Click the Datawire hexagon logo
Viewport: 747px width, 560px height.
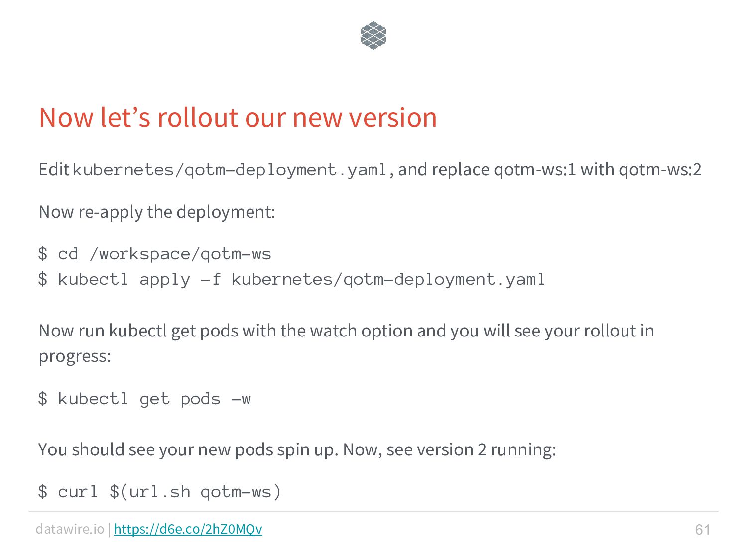[373, 36]
